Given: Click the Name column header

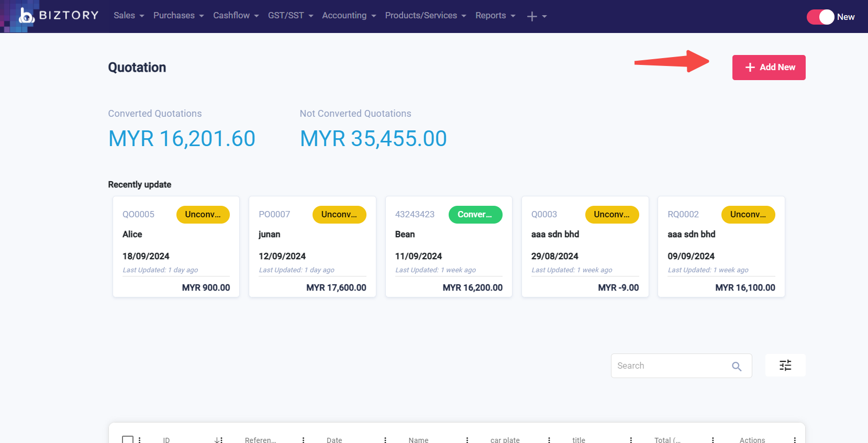Looking at the screenshot, I should (x=419, y=440).
